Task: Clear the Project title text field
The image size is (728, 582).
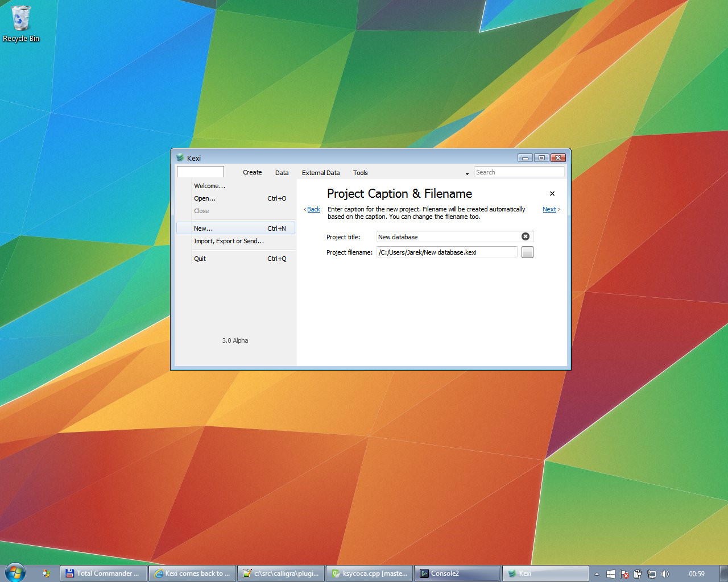Action: [x=526, y=236]
